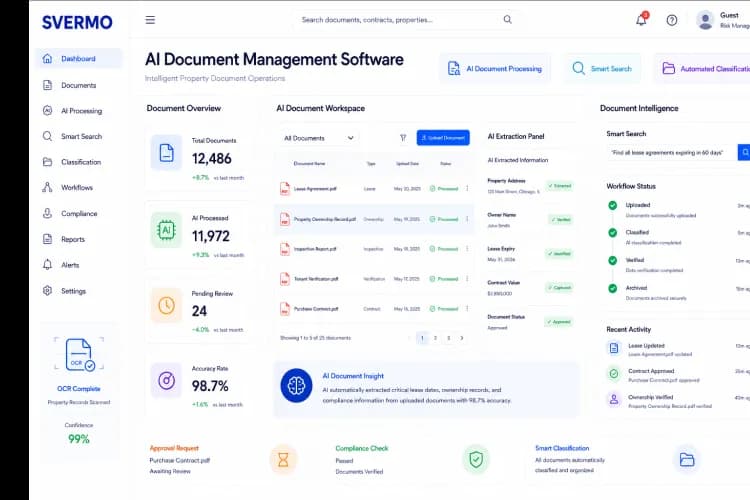750x500 pixels.
Task: Click Accuracy Rate target icon
Action: 166,380
